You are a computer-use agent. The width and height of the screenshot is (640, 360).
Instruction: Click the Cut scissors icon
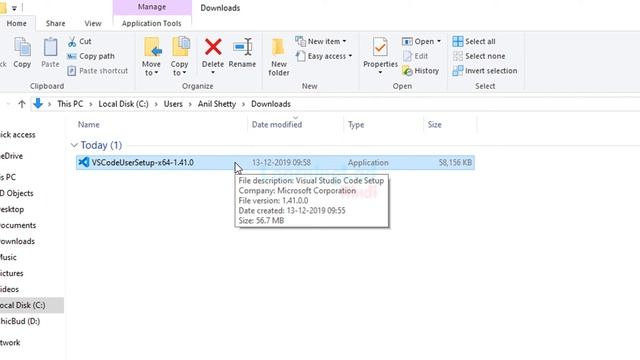pyautogui.click(x=72, y=41)
